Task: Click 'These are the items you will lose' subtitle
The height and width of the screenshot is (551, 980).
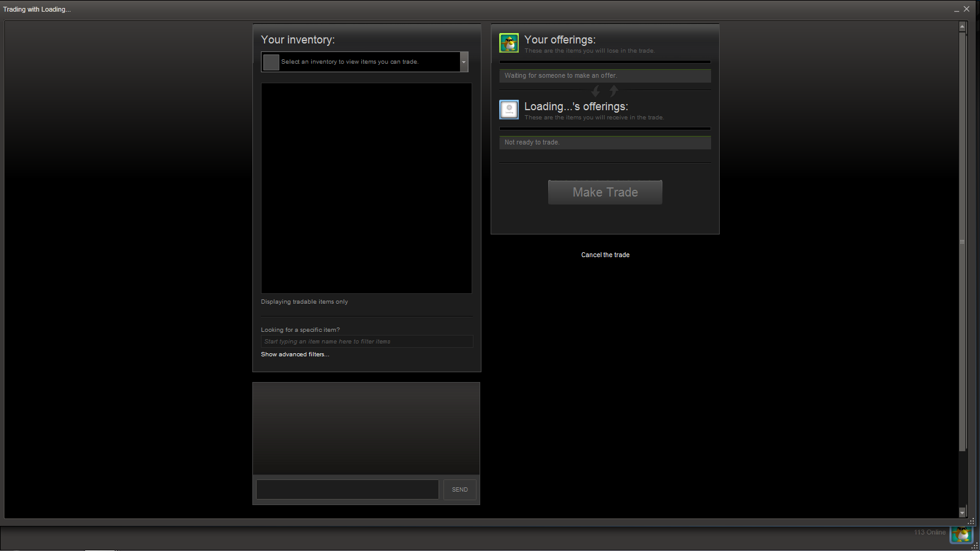Action: click(x=590, y=51)
